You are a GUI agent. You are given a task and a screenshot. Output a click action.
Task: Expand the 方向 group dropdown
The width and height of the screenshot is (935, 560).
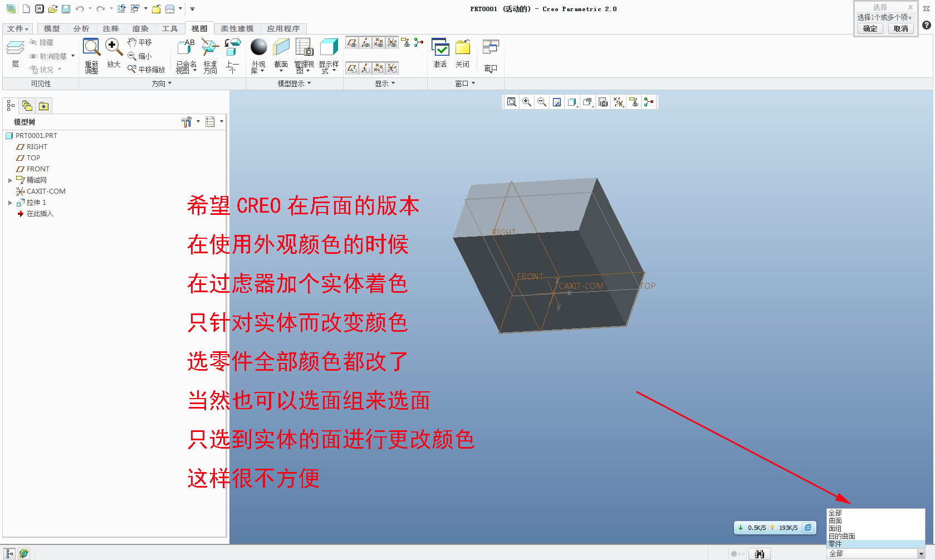161,83
